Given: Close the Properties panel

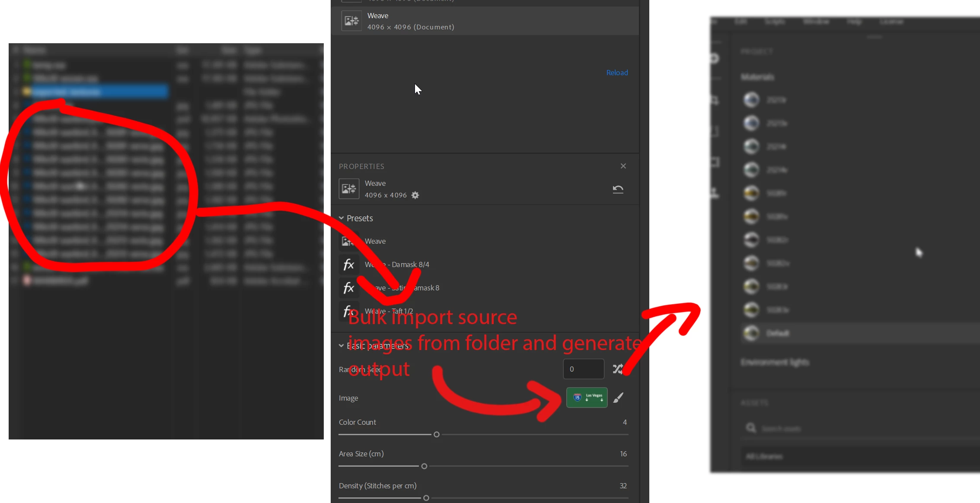Looking at the screenshot, I should 623,166.
